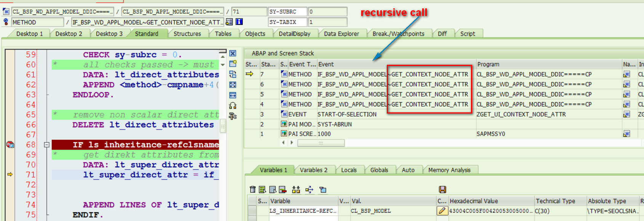644x221 pixels.
Task: Click the arrows-move icon in variables toolbar
Action: point(309,189)
